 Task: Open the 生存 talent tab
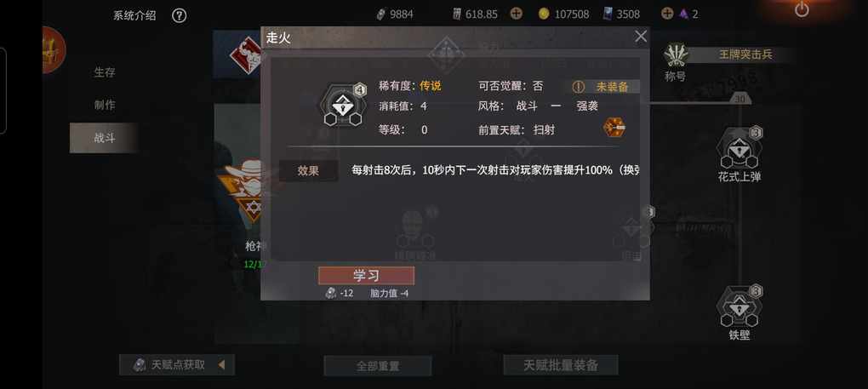click(104, 72)
